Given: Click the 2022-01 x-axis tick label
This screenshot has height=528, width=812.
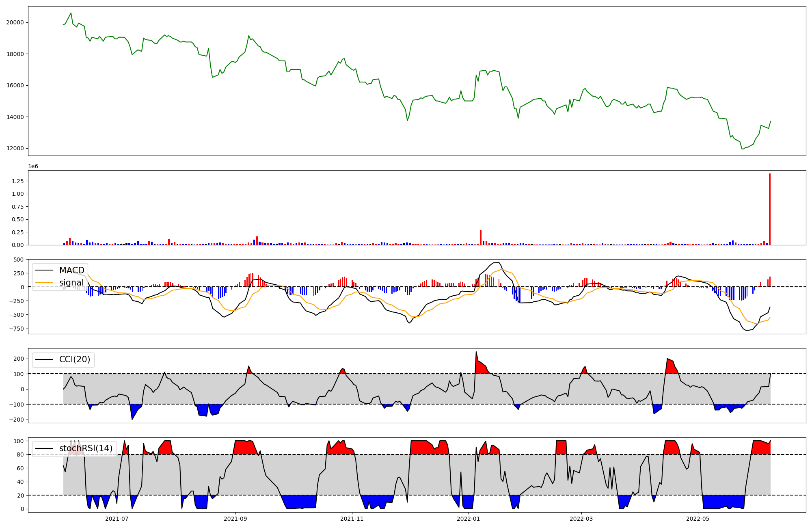Looking at the screenshot, I should point(469,519).
